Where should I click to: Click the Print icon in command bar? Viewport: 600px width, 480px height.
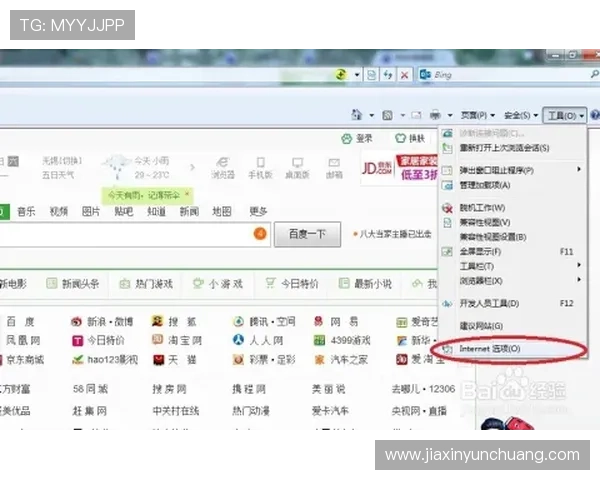pyautogui.click(x=435, y=115)
